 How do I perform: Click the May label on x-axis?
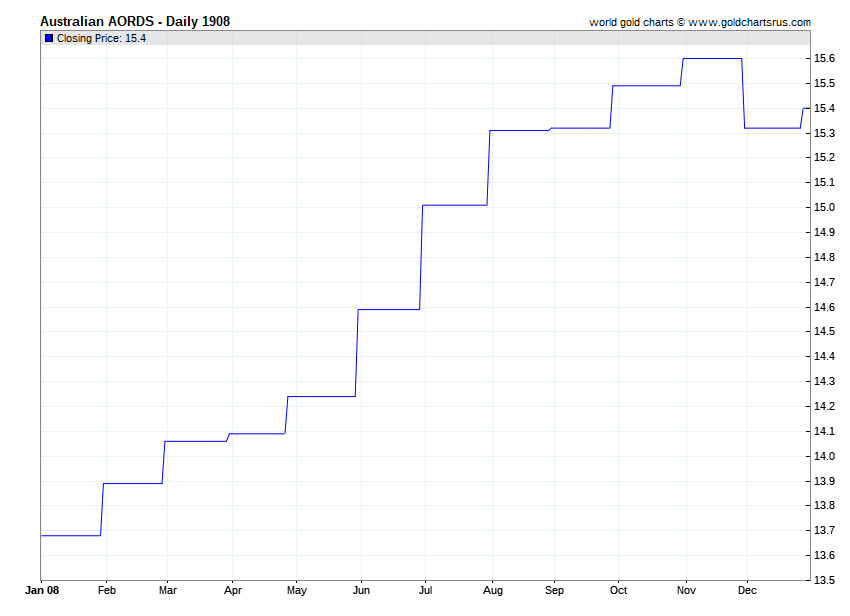point(297,591)
